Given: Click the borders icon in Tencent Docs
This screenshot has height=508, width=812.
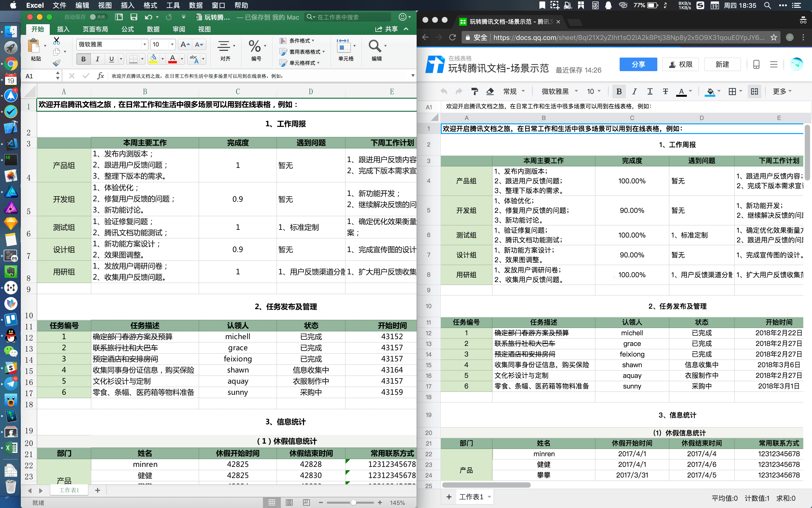Looking at the screenshot, I should point(732,91).
